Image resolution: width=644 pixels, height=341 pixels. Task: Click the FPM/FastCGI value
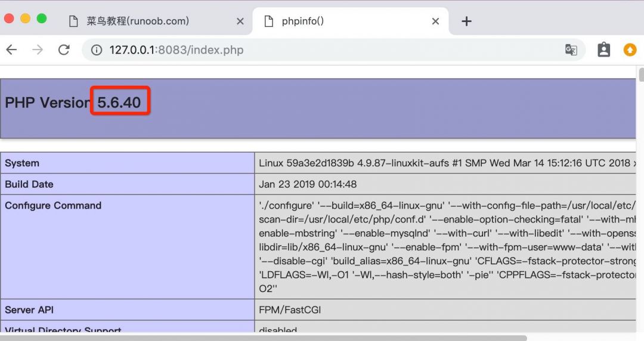tap(290, 310)
